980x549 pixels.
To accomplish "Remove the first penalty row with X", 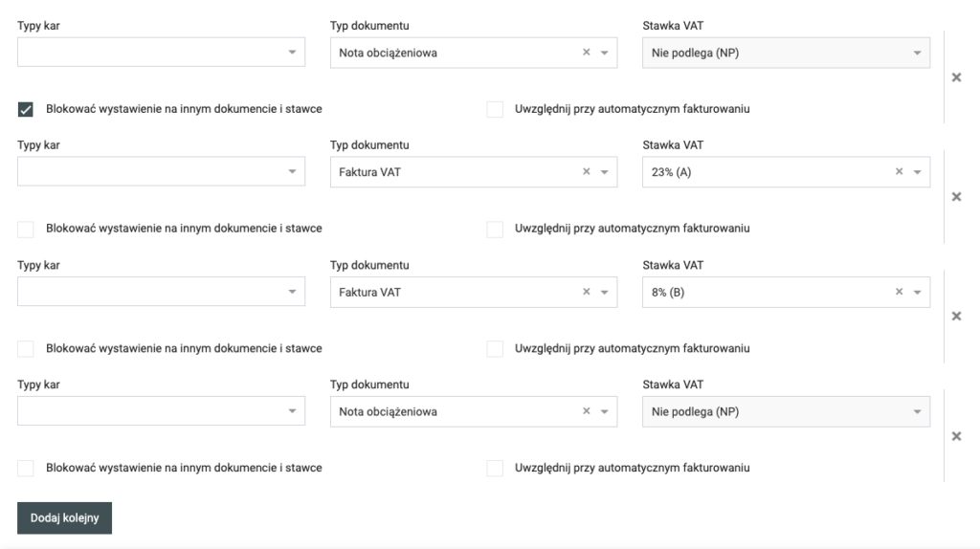I will (956, 77).
